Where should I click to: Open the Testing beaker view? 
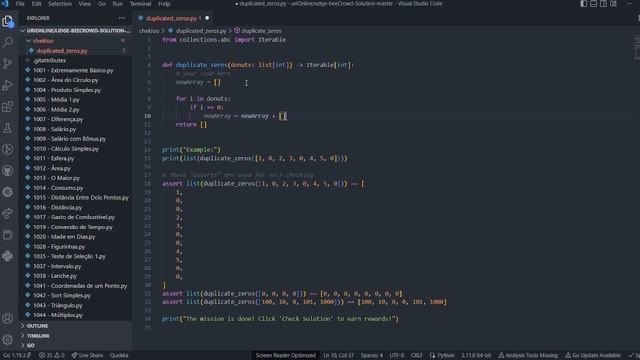[x=8, y=128]
